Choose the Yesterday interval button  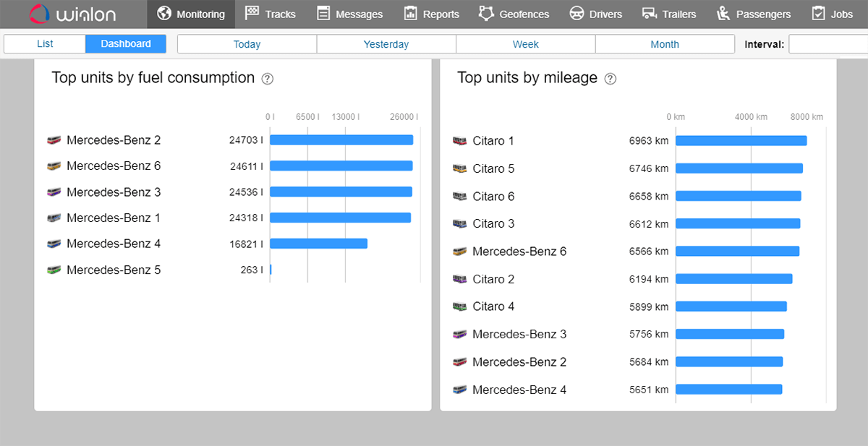[x=386, y=44]
